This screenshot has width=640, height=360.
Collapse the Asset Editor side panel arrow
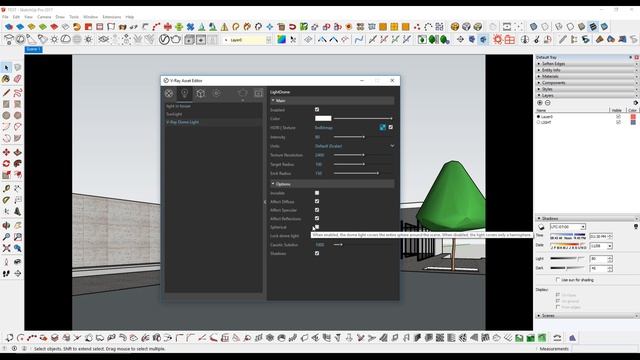264,202
